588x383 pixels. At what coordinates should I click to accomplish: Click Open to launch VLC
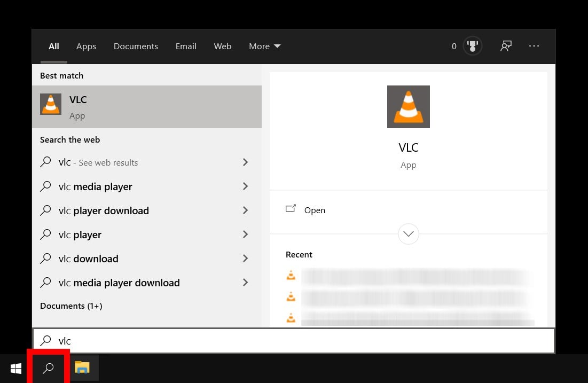tap(314, 210)
